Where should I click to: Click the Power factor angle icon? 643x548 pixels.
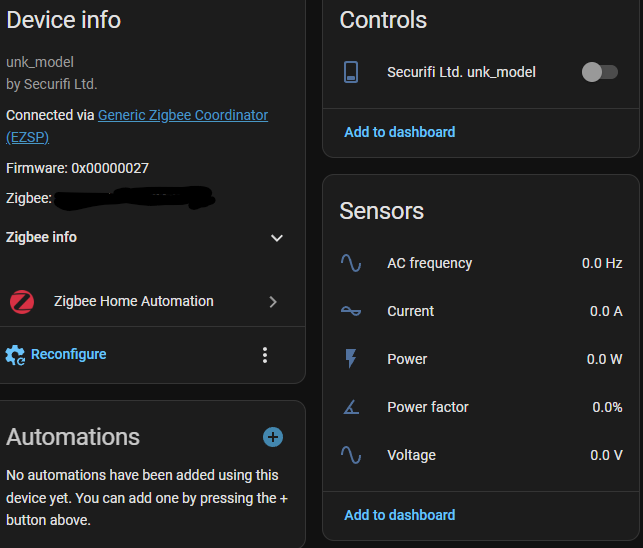click(351, 407)
